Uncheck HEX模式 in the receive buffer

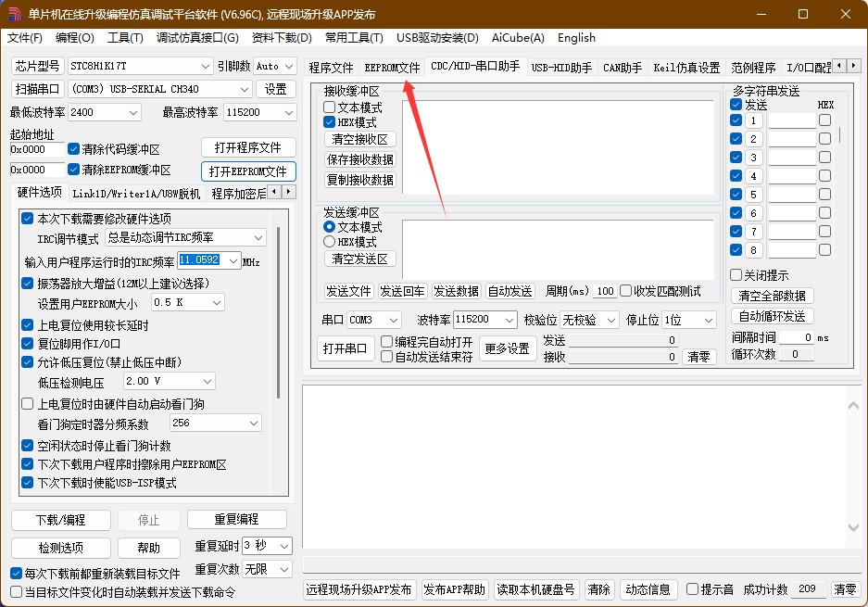pos(330,122)
